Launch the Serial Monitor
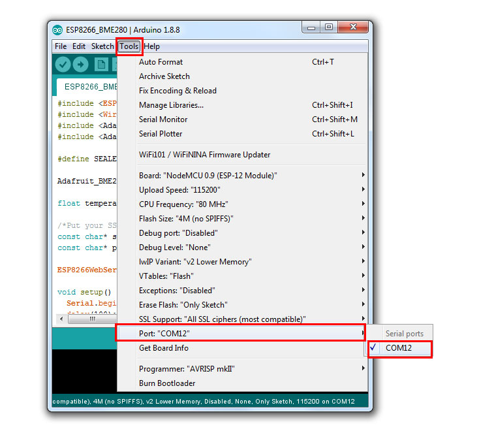This screenshot has width=479, height=448. click(x=242, y=120)
